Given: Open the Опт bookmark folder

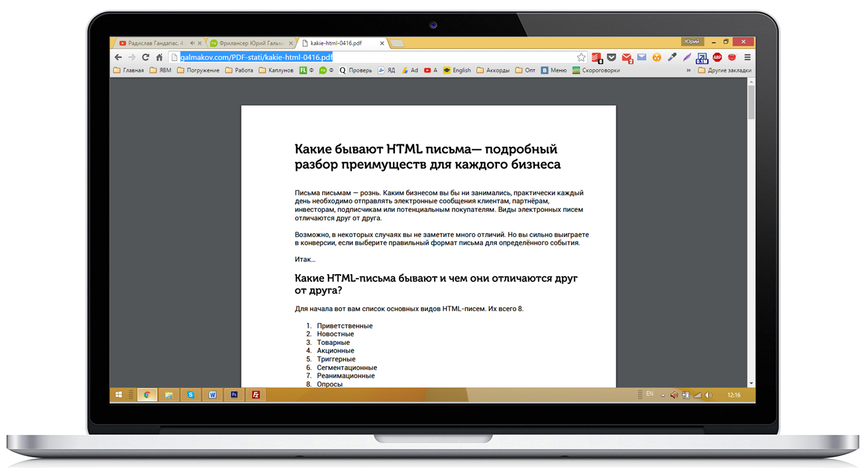Looking at the screenshot, I should [525, 70].
